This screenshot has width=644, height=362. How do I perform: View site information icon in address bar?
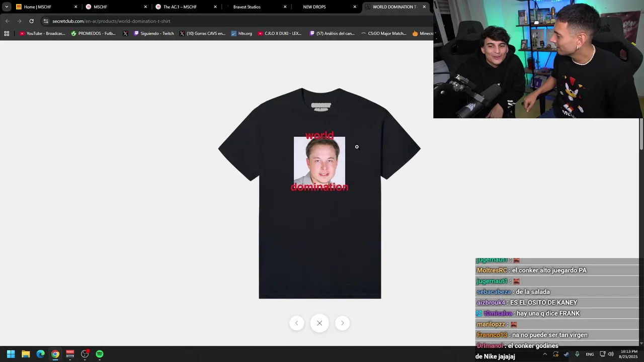tap(46, 21)
